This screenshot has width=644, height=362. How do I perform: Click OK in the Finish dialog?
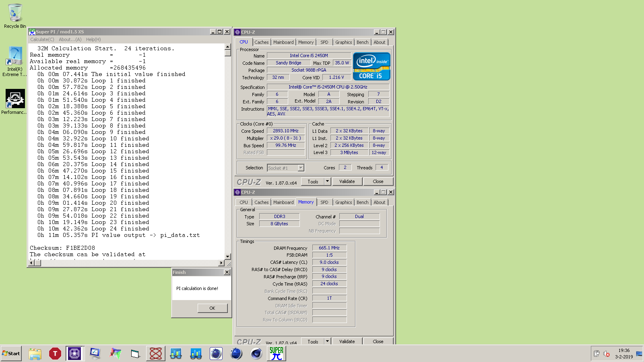click(212, 308)
